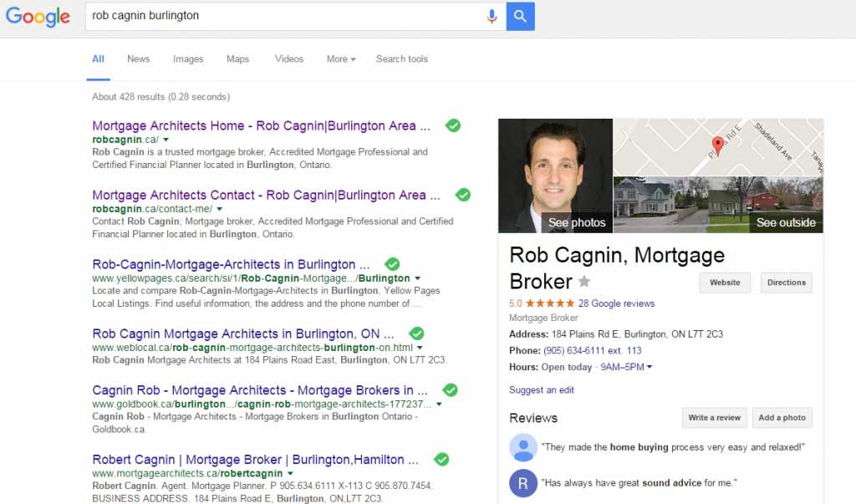Click the 'Open today' hours text
This screenshot has height=504, width=856.
(567, 367)
